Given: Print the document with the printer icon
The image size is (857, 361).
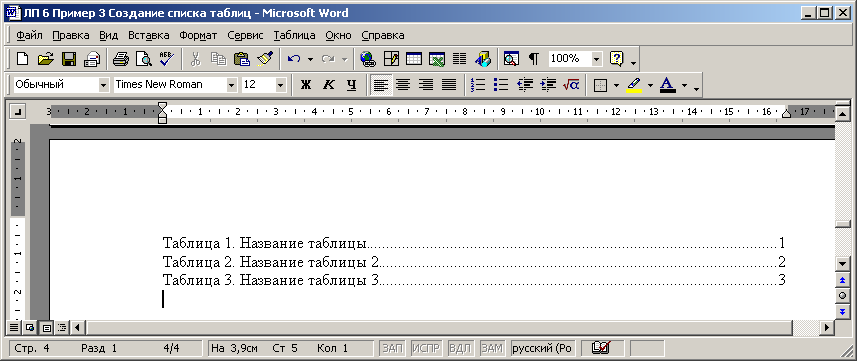Looking at the screenshot, I should pyautogui.click(x=120, y=59).
